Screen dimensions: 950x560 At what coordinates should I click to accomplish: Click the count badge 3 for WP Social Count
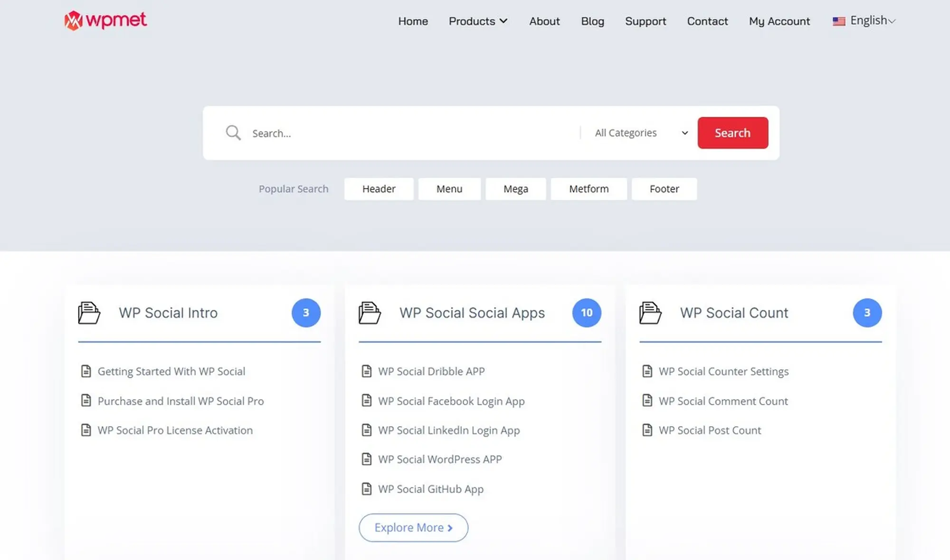tap(867, 313)
